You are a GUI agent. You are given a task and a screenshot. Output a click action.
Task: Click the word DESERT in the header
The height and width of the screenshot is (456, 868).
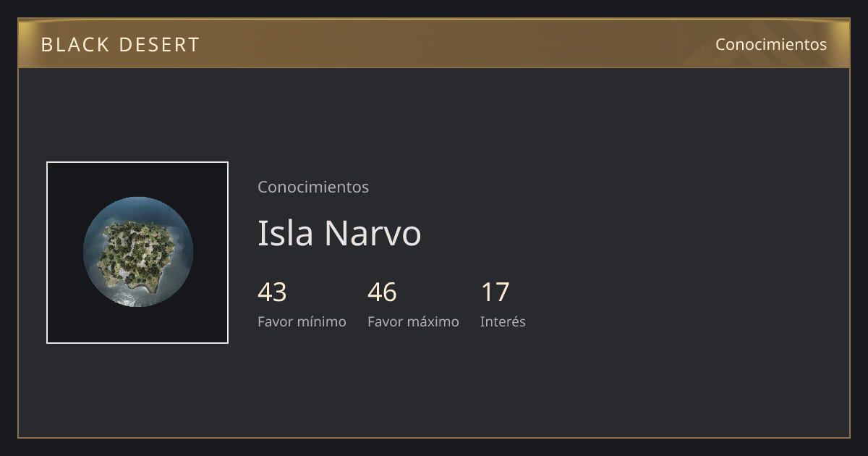159,45
